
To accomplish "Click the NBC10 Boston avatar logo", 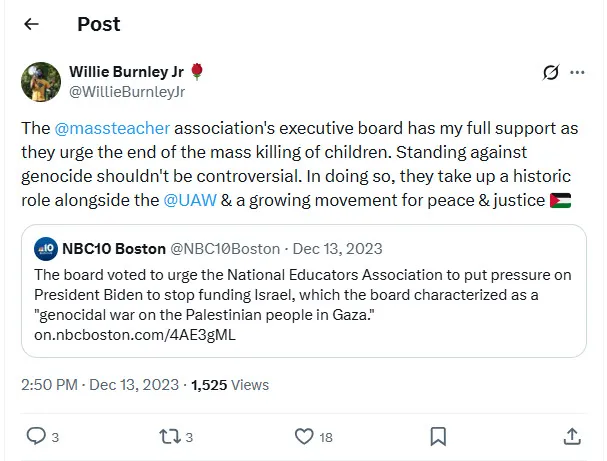I will (45, 248).
